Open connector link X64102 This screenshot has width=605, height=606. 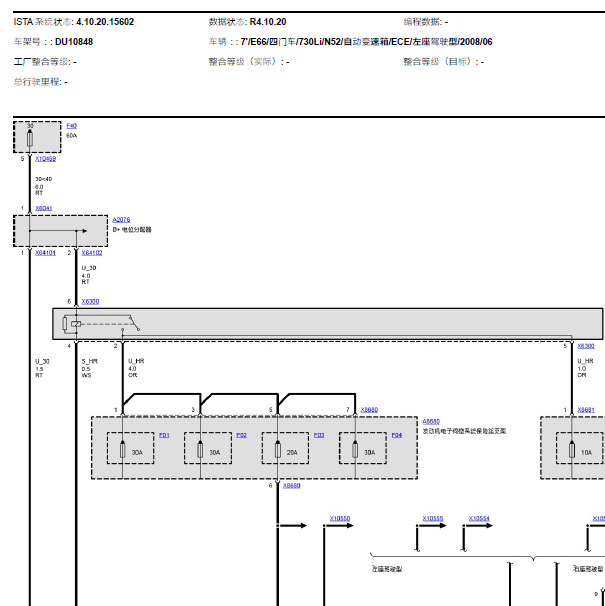(92, 253)
